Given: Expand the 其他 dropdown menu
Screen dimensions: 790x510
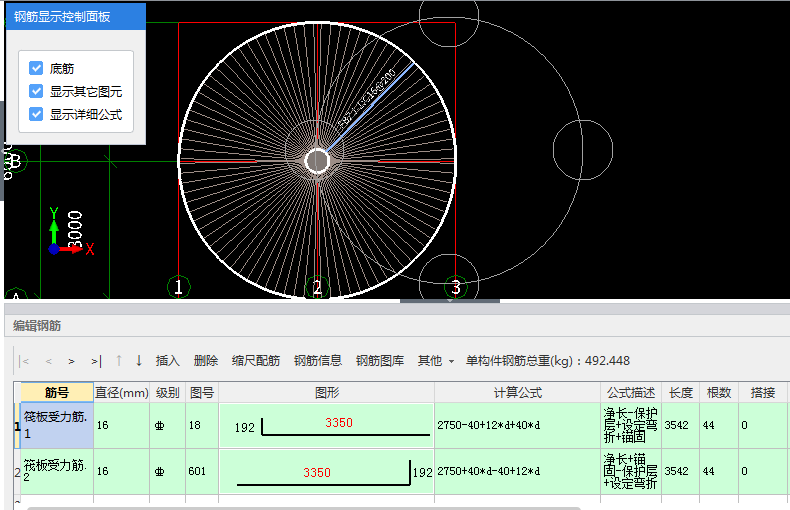Looking at the screenshot, I should [436, 361].
